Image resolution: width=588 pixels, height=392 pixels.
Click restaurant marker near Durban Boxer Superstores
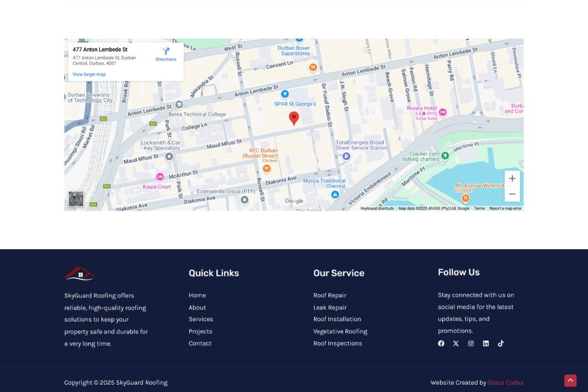pos(312,67)
